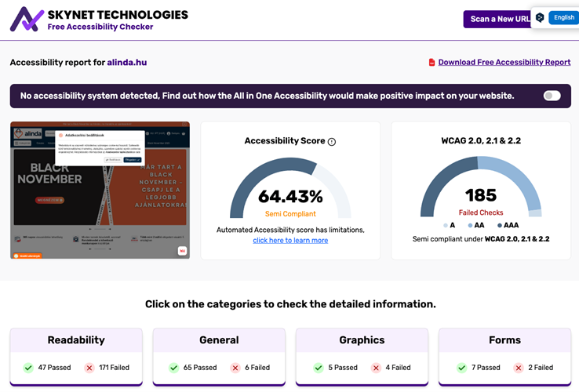
Task: Select the Graphics category heading
Action: click(362, 340)
